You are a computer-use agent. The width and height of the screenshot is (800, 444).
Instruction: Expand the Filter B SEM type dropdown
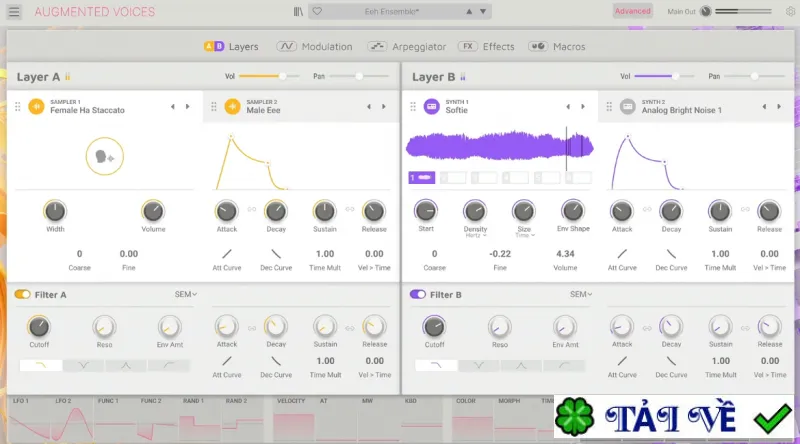point(581,294)
